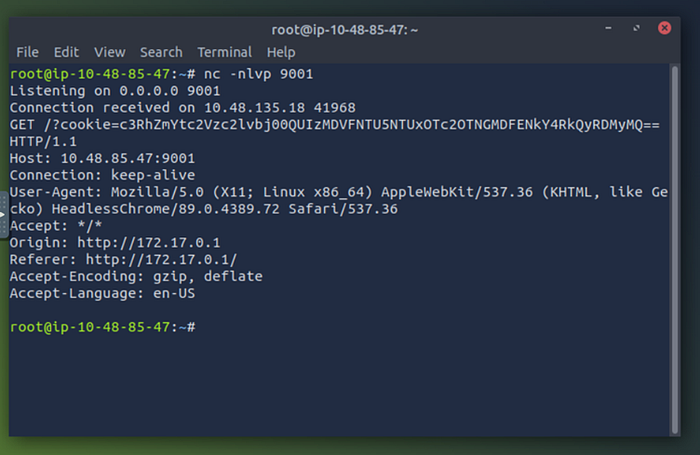Screen dimensions: 700x455
Task: Click the 10.48.135.18 connection address
Action: 254,108
